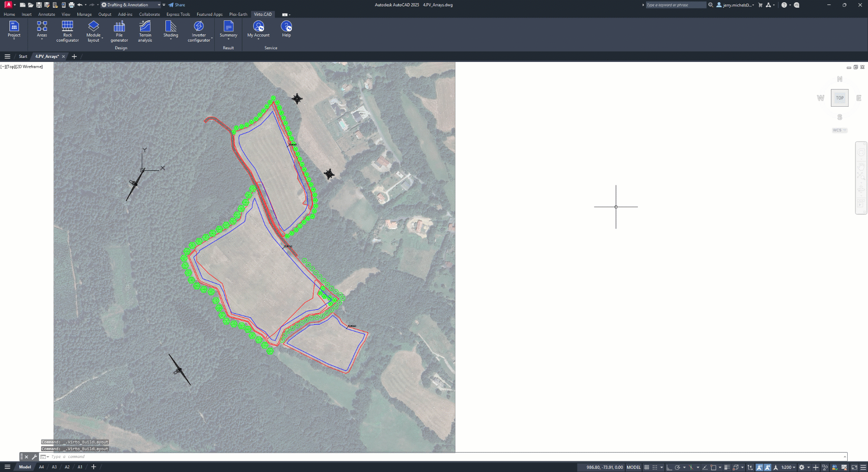The width and height of the screenshot is (868, 472).
Task: Toggle 2D object snap
Action: (x=713, y=467)
